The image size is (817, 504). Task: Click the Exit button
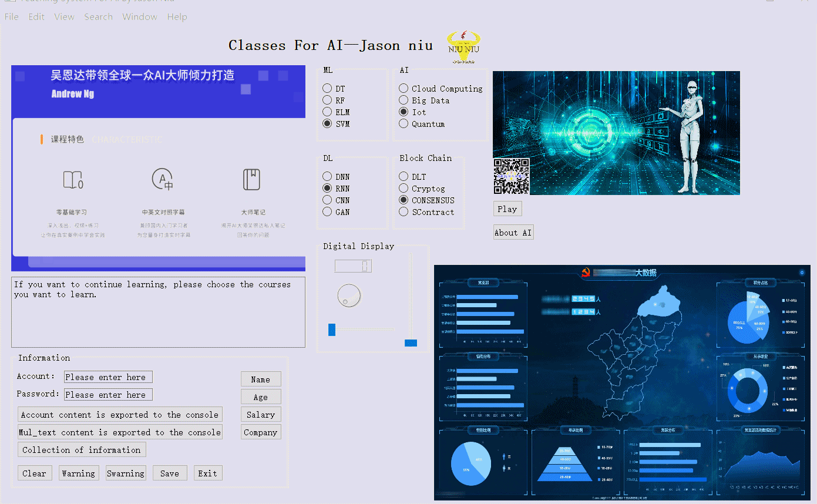[x=208, y=473]
